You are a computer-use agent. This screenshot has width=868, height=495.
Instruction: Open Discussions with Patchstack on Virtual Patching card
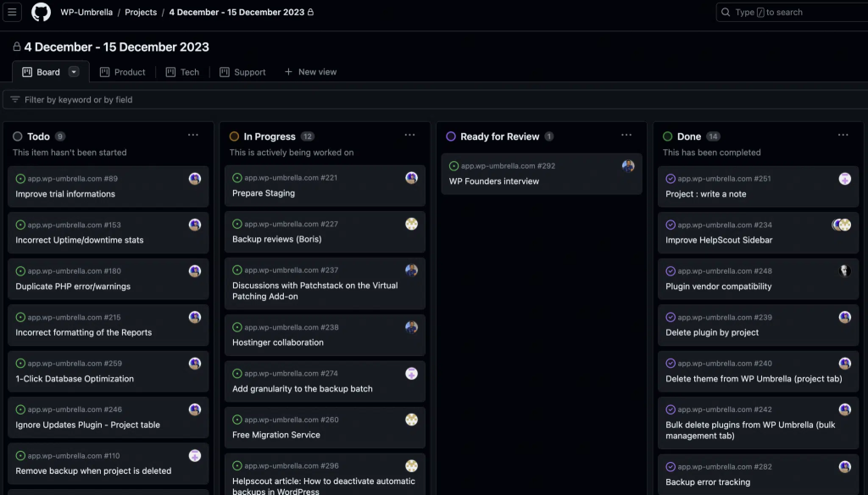coord(315,291)
